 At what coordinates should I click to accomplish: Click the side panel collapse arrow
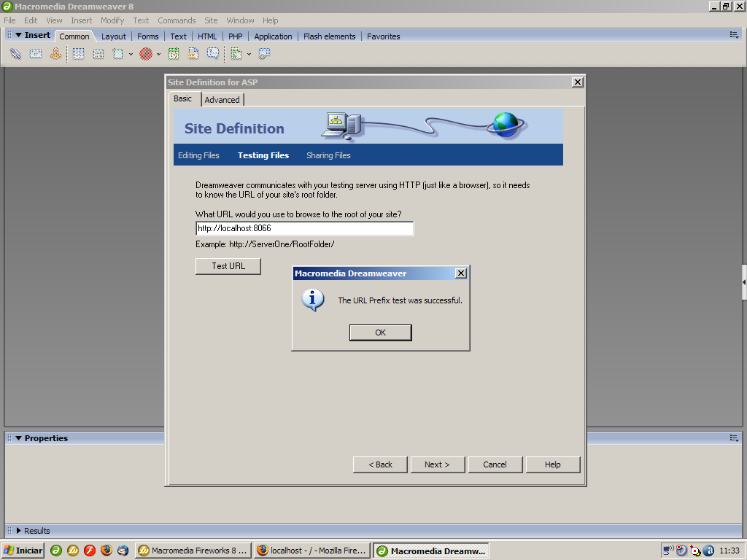(744, 282)
